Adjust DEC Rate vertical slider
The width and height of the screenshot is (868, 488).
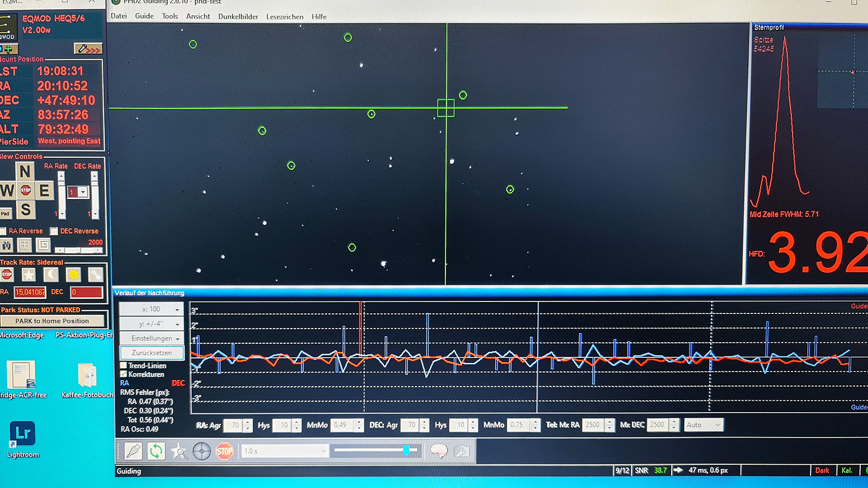[94, 195]
